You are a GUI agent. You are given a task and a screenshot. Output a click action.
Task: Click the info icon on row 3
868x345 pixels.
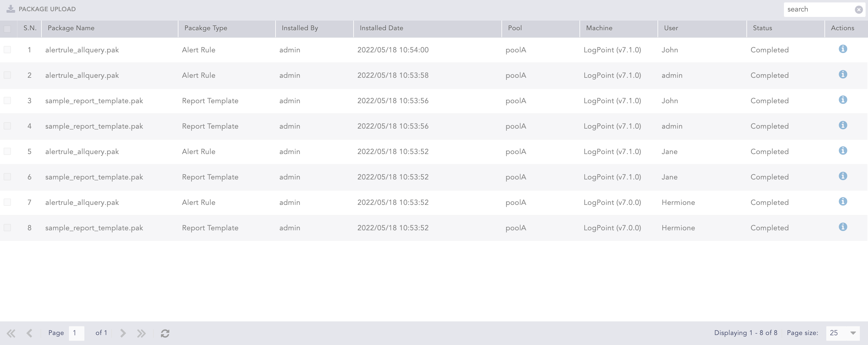(x=843, y=100)
